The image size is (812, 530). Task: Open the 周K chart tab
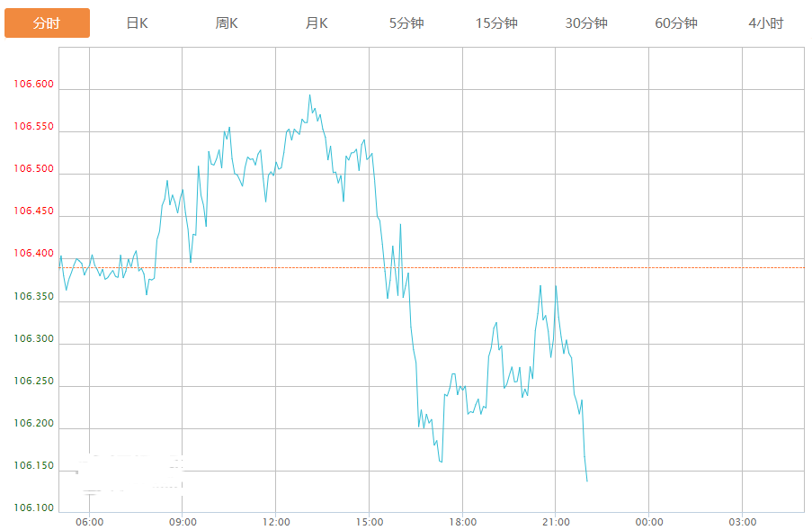[227, 23]
